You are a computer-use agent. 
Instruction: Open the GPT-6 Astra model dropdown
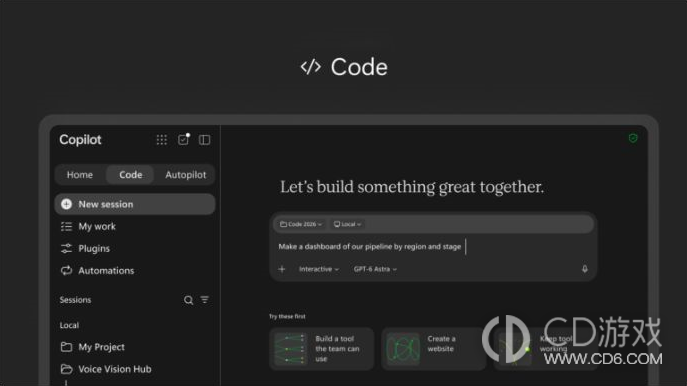375,269
